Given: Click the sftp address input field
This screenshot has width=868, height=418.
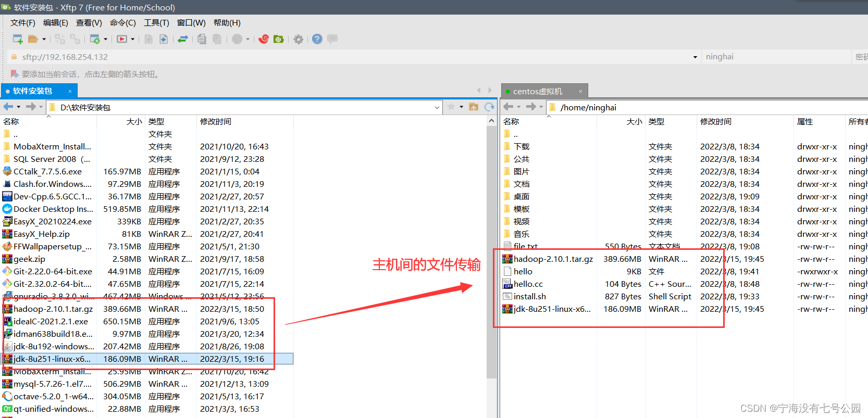Looking at the screenshot, I should 354,57.
